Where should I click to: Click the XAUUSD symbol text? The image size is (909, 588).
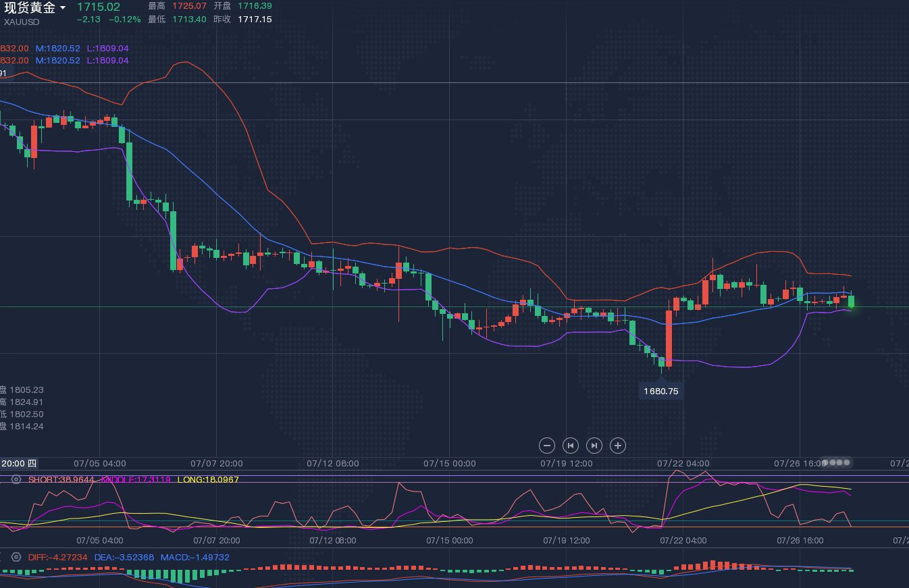pyautogui.click(x=22, y=22)
